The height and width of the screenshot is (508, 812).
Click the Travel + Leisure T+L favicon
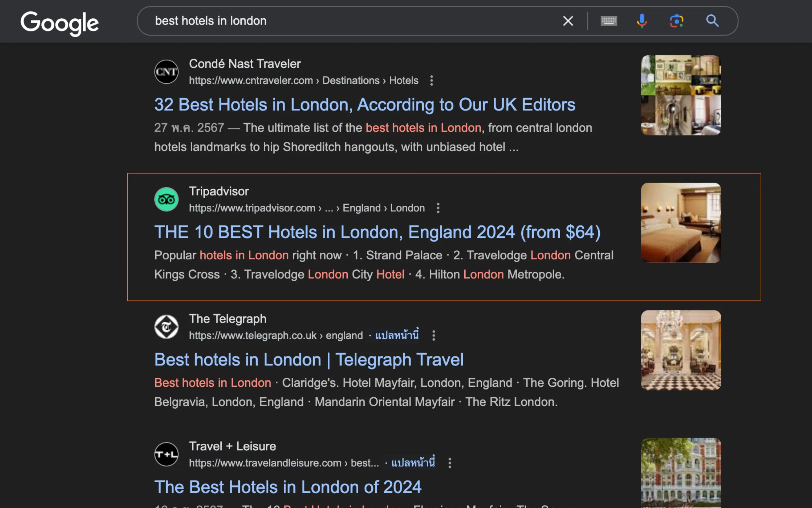166,454
